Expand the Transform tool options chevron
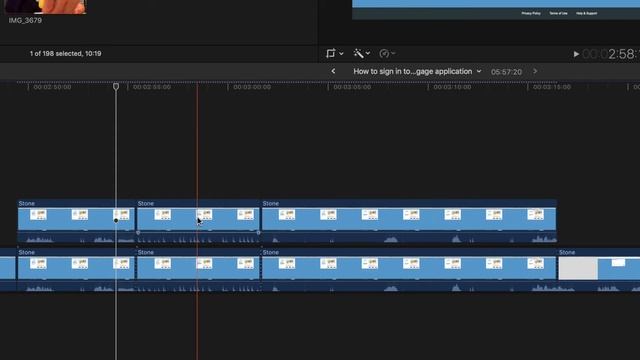Screen dimensions: 640x360 [x=341, y=53]
